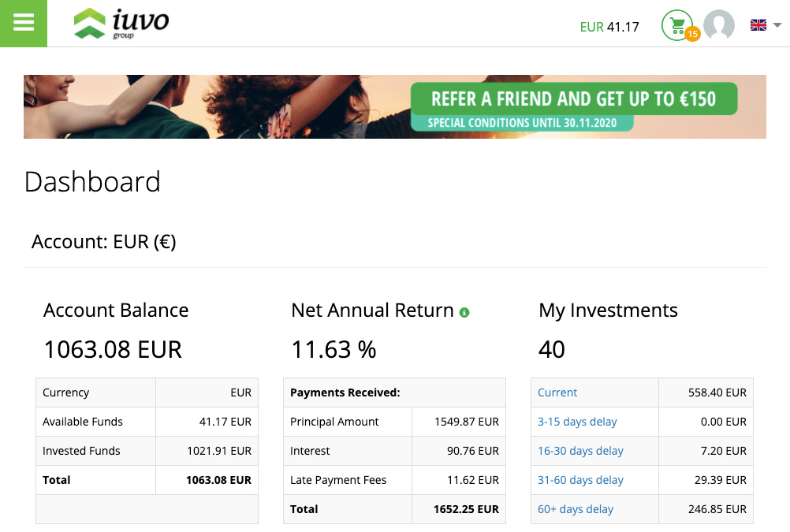Click the British flag language icon
The image size is (790, 532).
757,24
